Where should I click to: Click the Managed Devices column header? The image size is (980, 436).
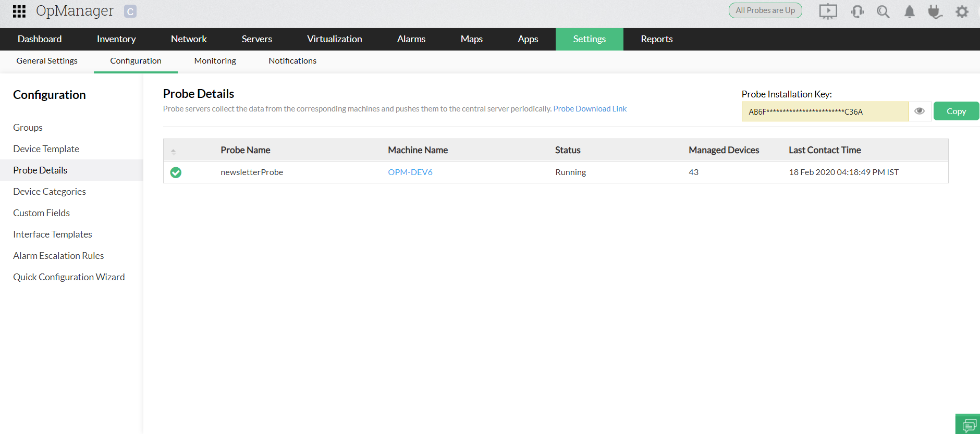click(724, 150)
